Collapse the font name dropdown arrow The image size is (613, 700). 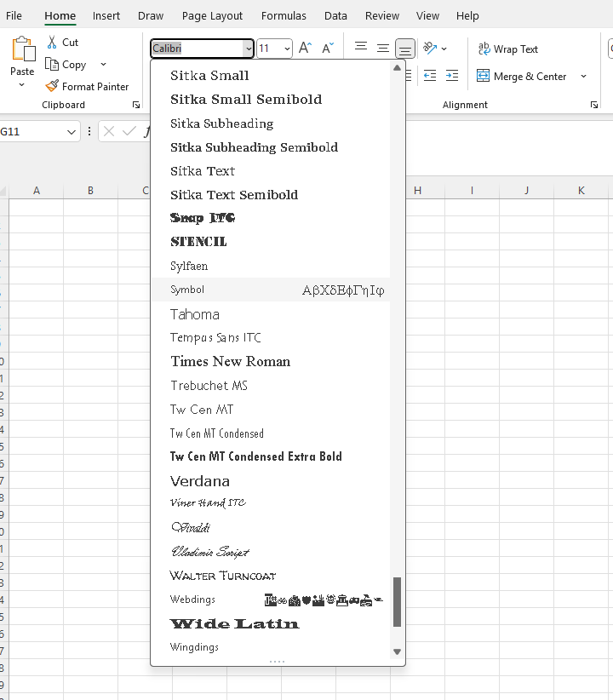249,49
